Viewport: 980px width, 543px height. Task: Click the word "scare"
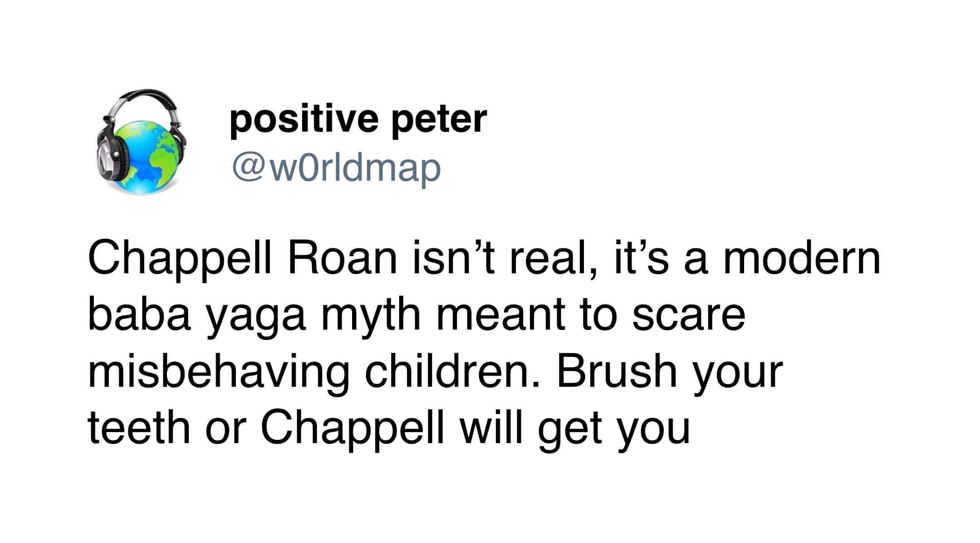pos(689,316)
